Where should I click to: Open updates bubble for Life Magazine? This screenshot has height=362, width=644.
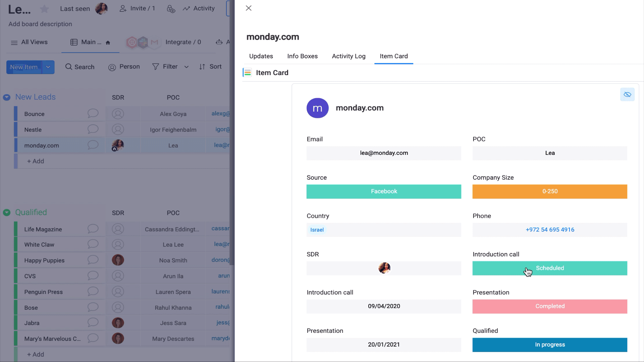point(93,229)
